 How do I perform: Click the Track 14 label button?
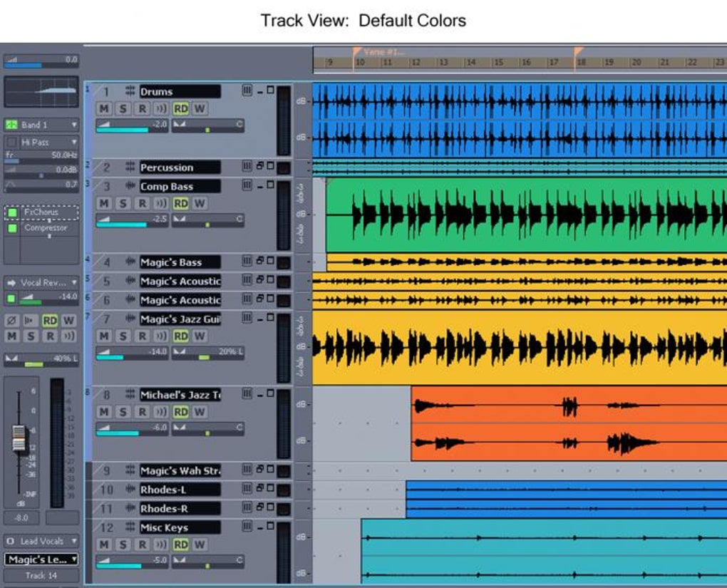[41, 575]
